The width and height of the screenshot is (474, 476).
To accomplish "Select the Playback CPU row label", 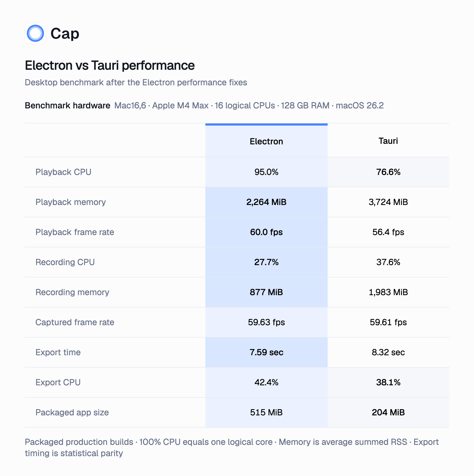I will click(64, 172).
